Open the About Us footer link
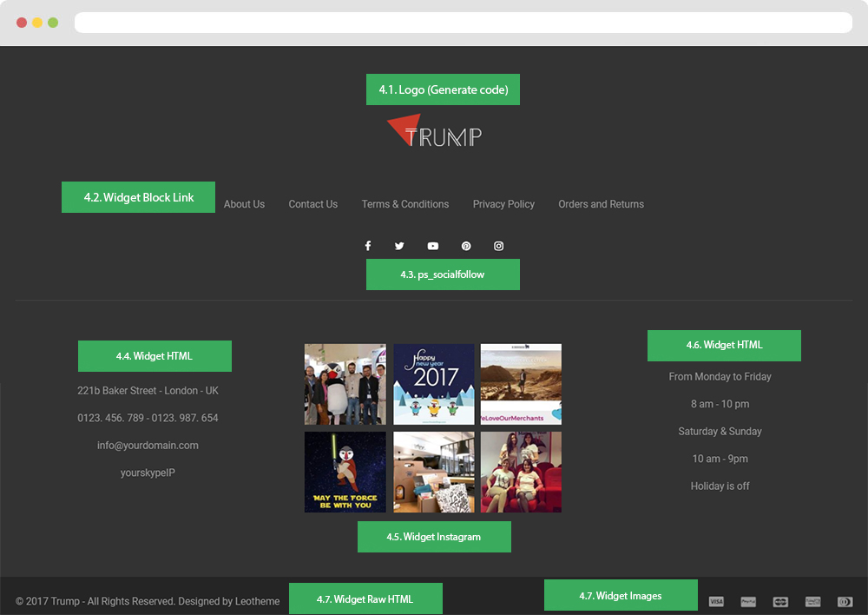The height and width of the screenshot is (615, 868). [244, 204]
